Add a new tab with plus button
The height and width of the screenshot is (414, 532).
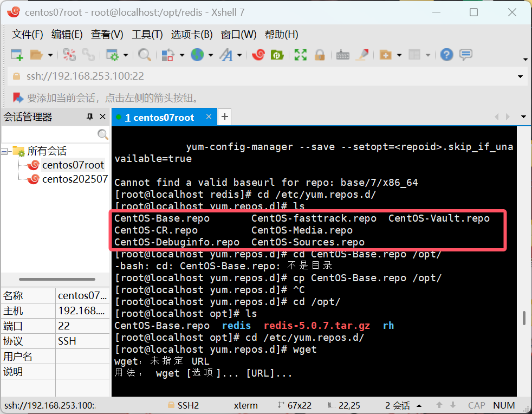[x=225, y=117]
